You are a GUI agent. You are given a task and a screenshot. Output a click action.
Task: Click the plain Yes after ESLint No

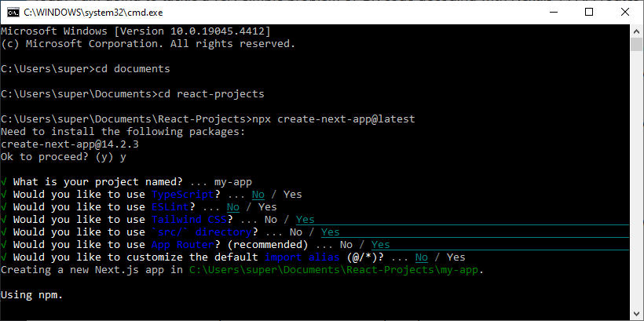point(267,207)
